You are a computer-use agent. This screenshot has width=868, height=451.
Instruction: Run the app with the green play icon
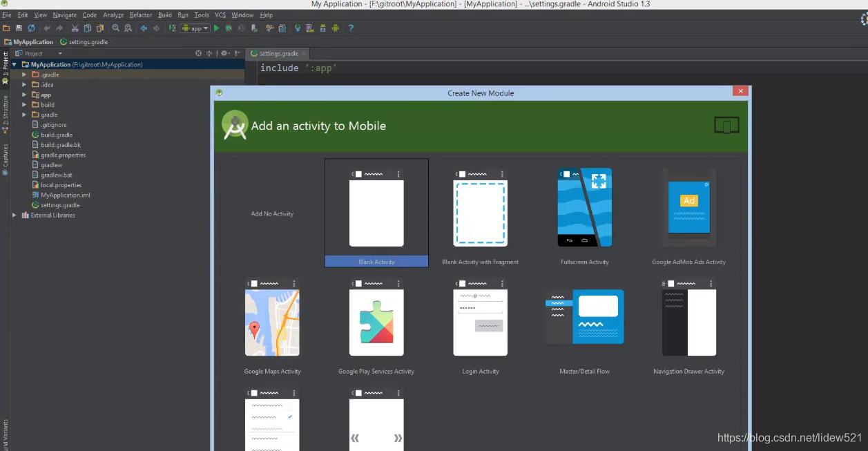[216, 28]
